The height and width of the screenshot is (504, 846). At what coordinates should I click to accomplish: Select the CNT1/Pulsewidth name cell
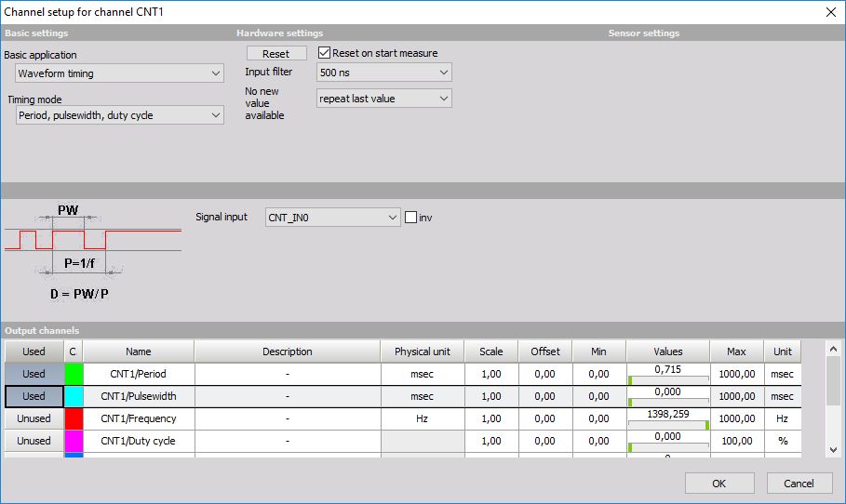(139, 396)
